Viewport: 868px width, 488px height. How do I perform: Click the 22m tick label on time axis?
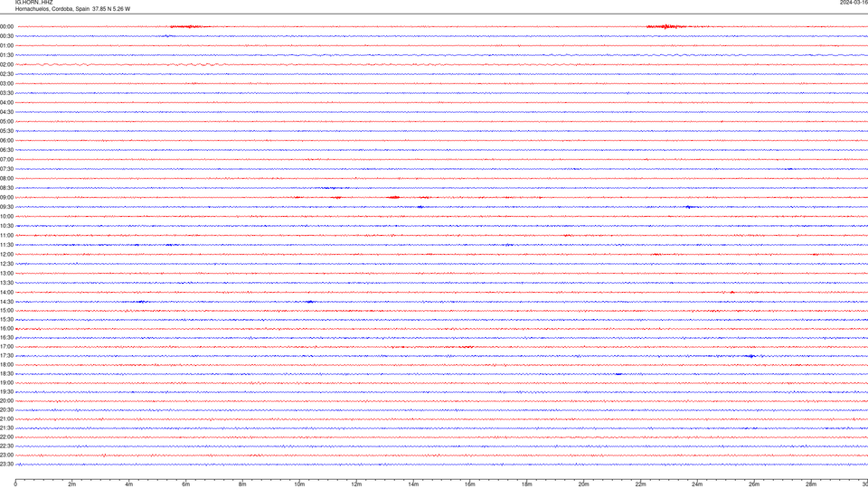(x=640, y=484)
